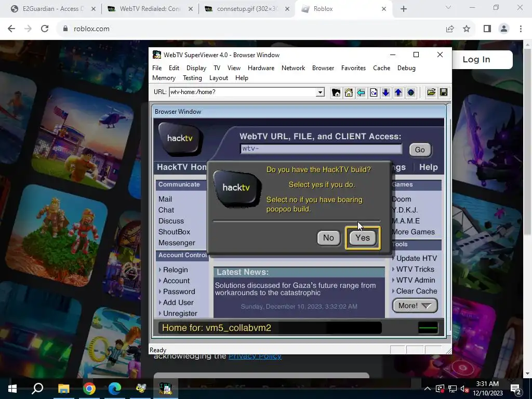Click the WebTV SuperViewer taskbar icon
The image size is (532, 399).
click(x=166, y=388)
